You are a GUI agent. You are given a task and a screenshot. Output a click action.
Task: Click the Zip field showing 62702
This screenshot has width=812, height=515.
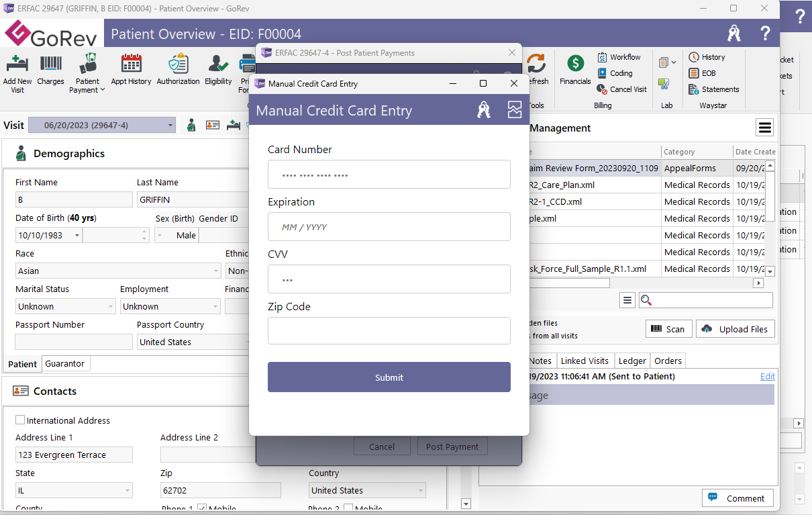(221, 490)
